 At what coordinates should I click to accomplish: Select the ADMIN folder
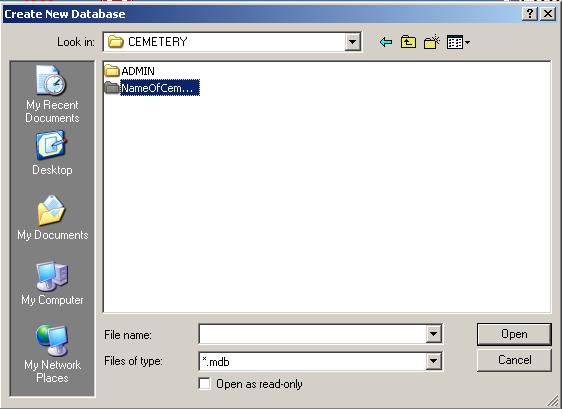pos(130,71)
